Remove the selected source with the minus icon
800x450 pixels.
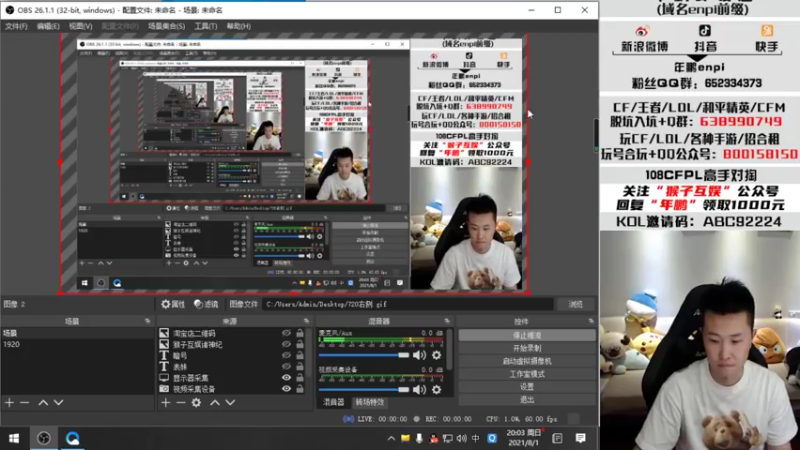click(181, 403)
